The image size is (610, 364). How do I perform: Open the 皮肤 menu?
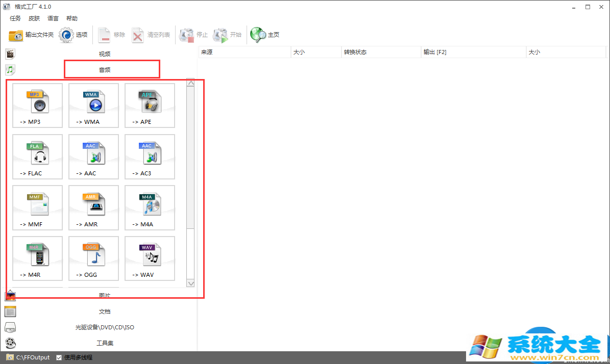click(x=34, y=18)
